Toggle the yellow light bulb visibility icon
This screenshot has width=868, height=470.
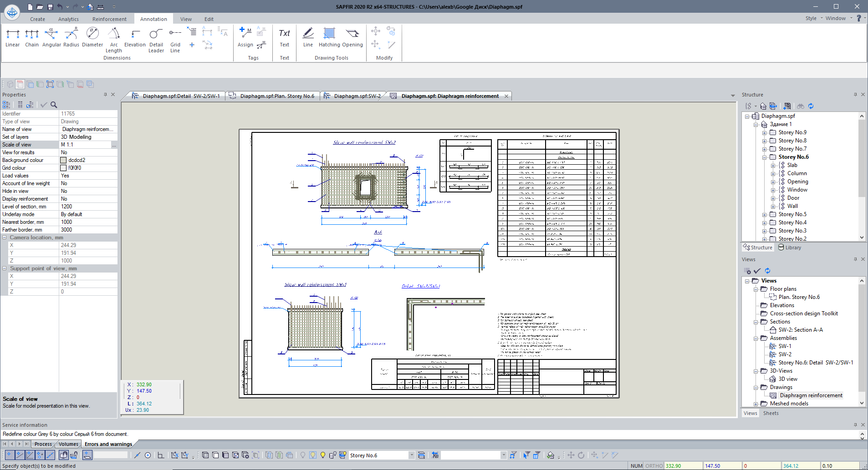(x=323, y=455)
